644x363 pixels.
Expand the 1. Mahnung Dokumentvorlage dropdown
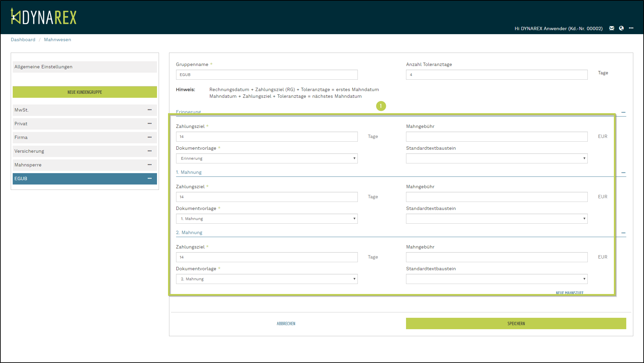tap(267, 219)
